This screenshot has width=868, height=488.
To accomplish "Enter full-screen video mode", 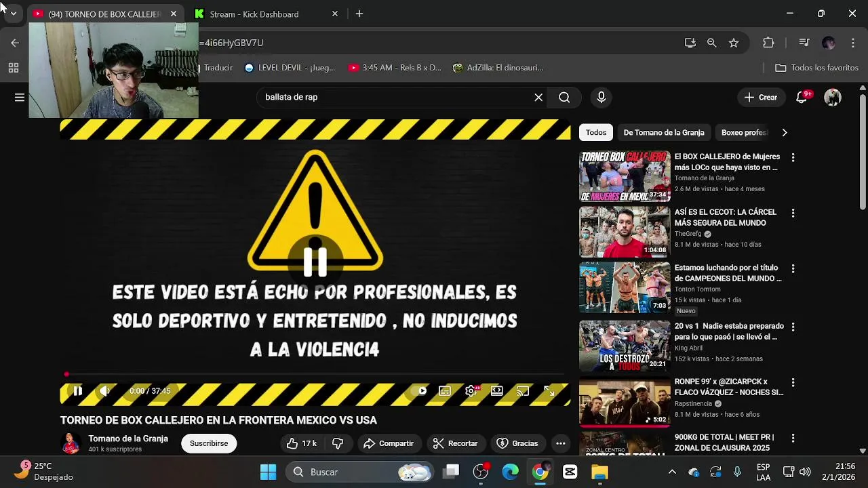I will click(x=549, y=391).
